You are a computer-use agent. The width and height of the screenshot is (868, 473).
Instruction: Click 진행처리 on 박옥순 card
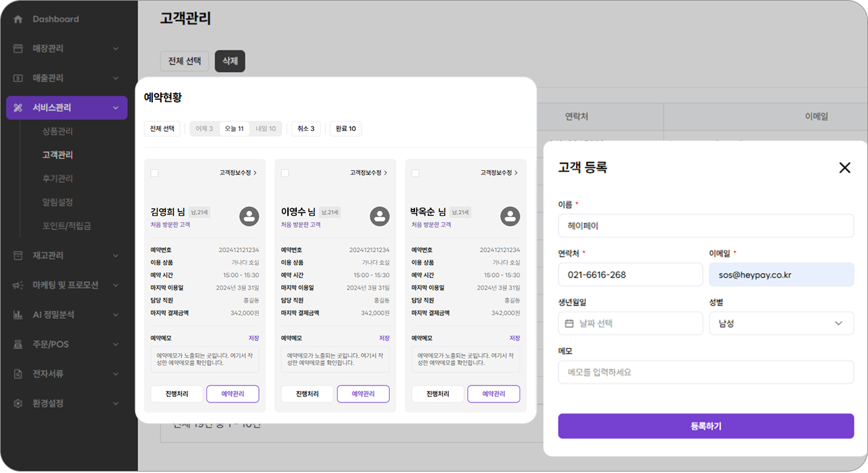437,394
